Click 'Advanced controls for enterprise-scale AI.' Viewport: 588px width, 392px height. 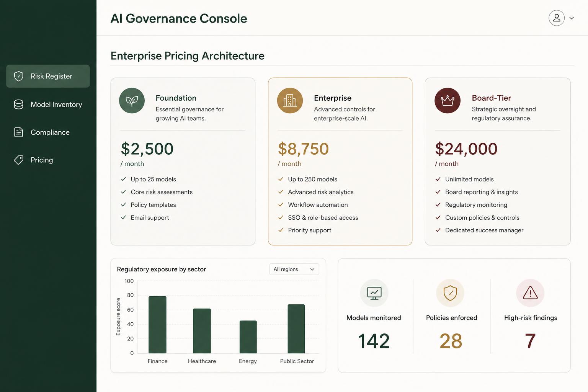[345, 114]
